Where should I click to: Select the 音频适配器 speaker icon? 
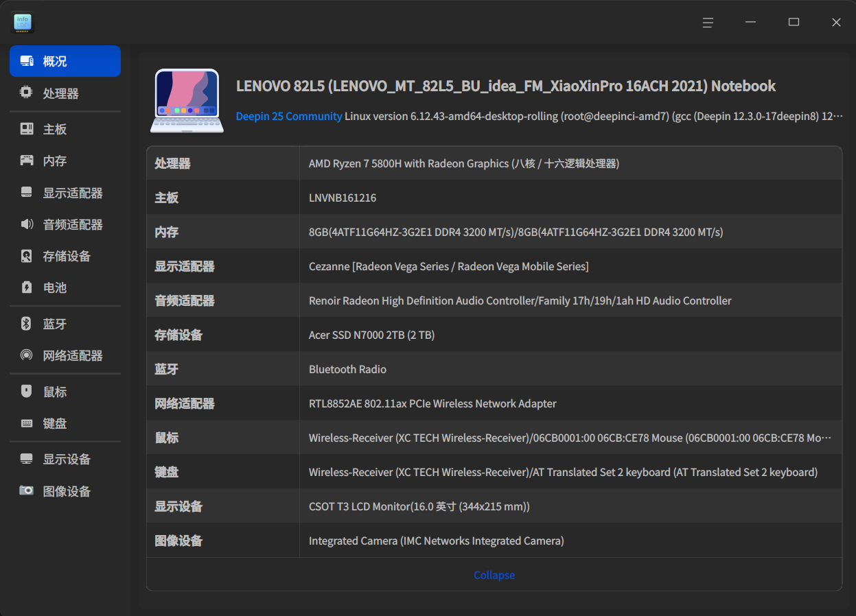click(x=26, y=224)
